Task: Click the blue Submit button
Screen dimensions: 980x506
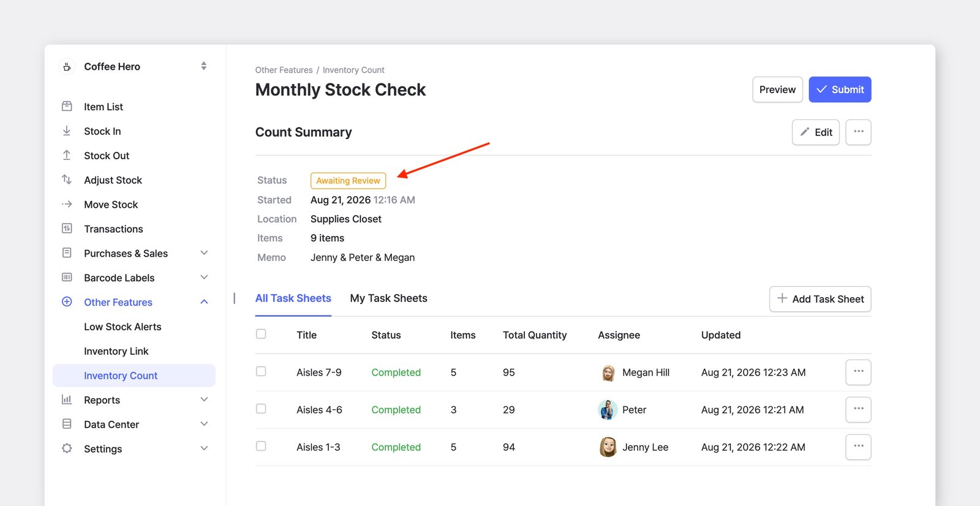Action: point(840,89)
